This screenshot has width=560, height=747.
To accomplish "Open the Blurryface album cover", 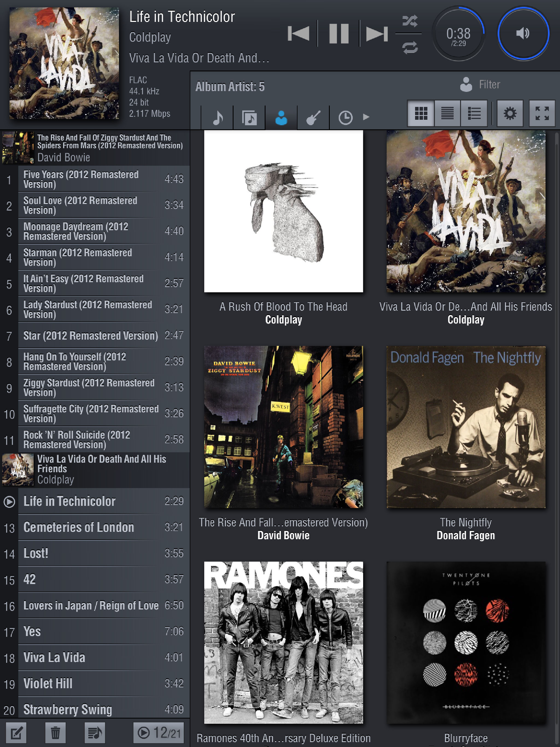I will click(x=466, y=643).
